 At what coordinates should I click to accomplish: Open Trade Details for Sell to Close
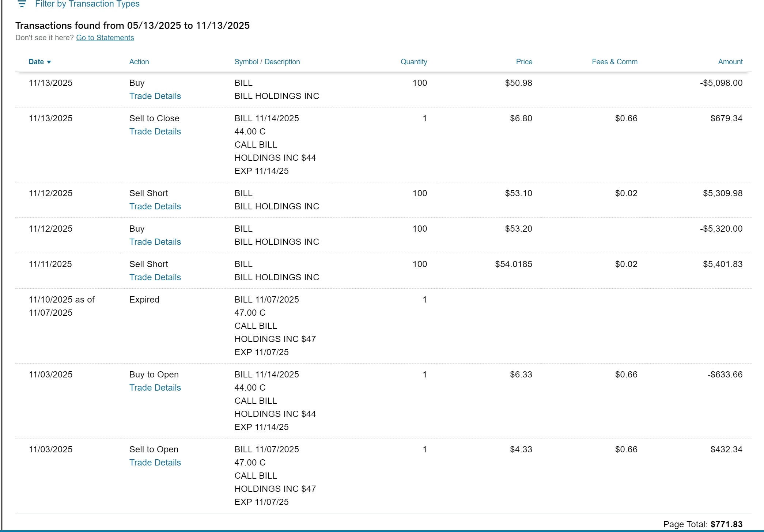[155, 132]
